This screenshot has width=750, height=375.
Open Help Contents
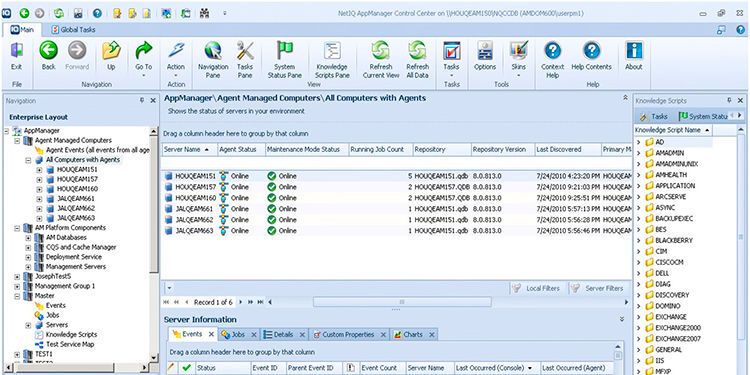(592, 55)
